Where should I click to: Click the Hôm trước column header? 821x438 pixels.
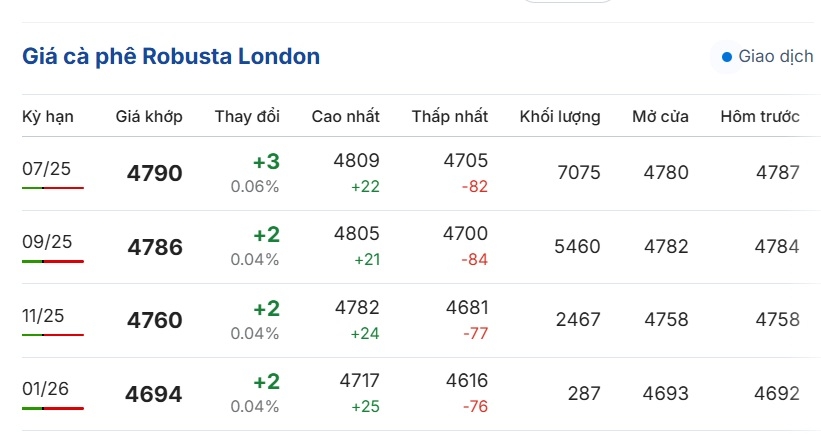click(x=760, y=116)
